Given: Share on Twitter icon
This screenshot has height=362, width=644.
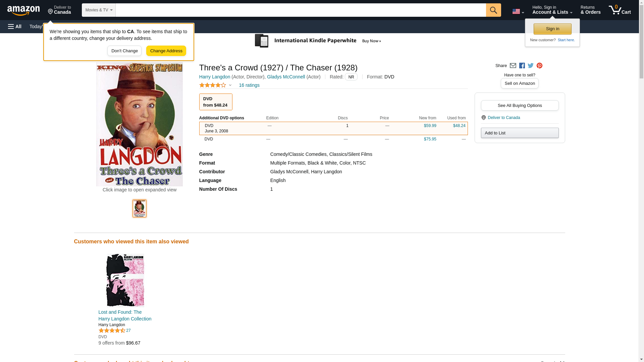Looking at the screenshot, I should pyautogui.click(x=531, y=66).
